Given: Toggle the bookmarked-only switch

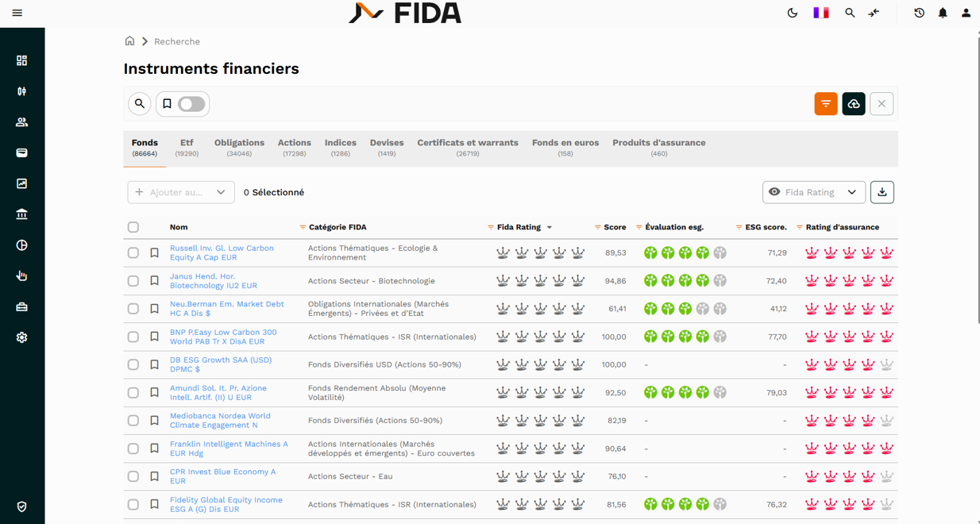Looking at the screenshot, I should 191,104.
